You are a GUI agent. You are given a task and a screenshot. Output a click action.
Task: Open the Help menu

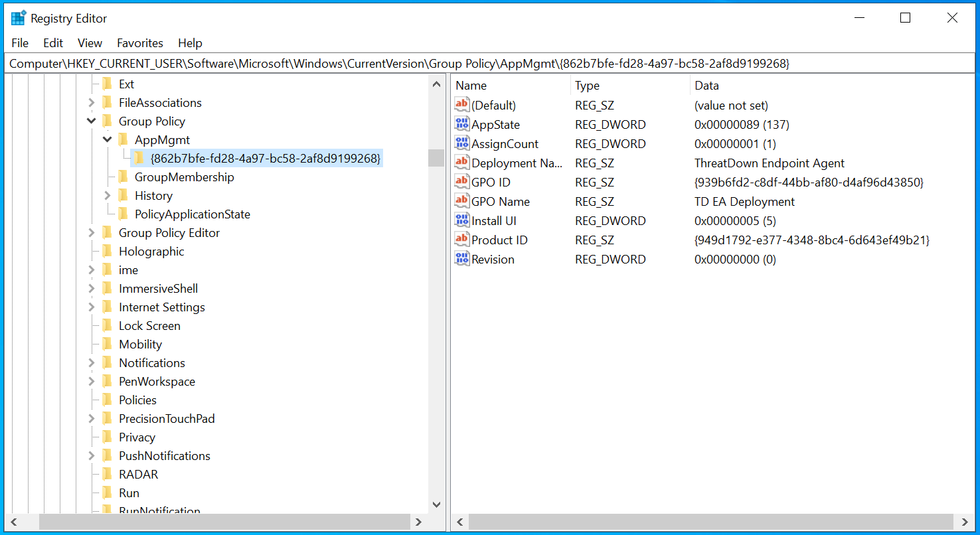(x=190, y=42)
